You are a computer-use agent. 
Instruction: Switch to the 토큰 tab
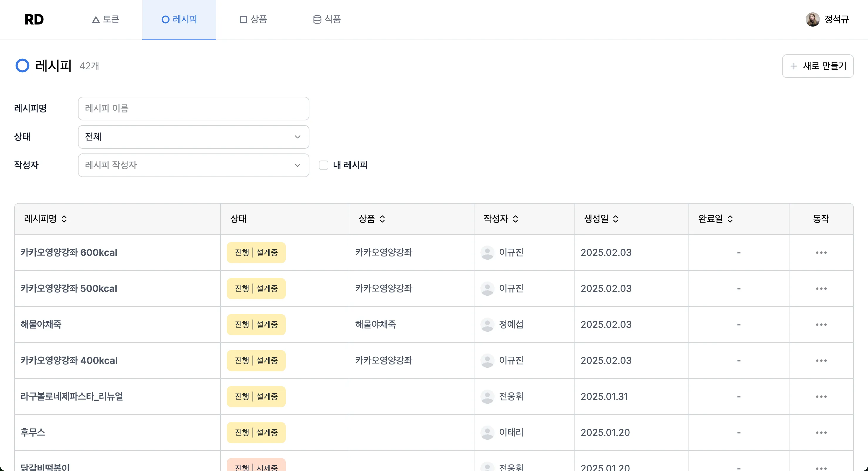pyautogui.click(x=106, y=19)
